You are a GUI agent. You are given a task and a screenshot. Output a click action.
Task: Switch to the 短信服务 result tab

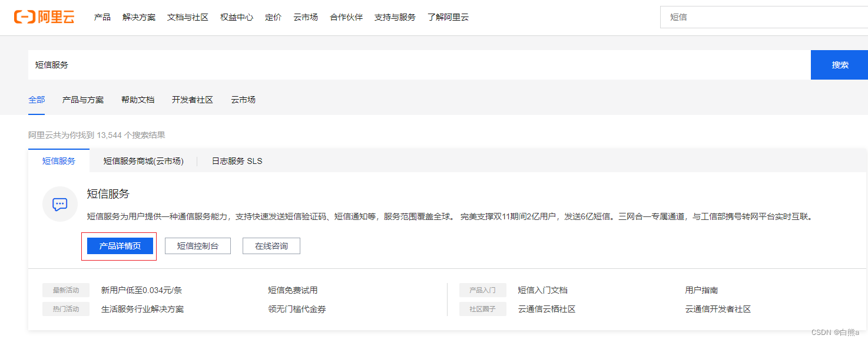point(59,161)
